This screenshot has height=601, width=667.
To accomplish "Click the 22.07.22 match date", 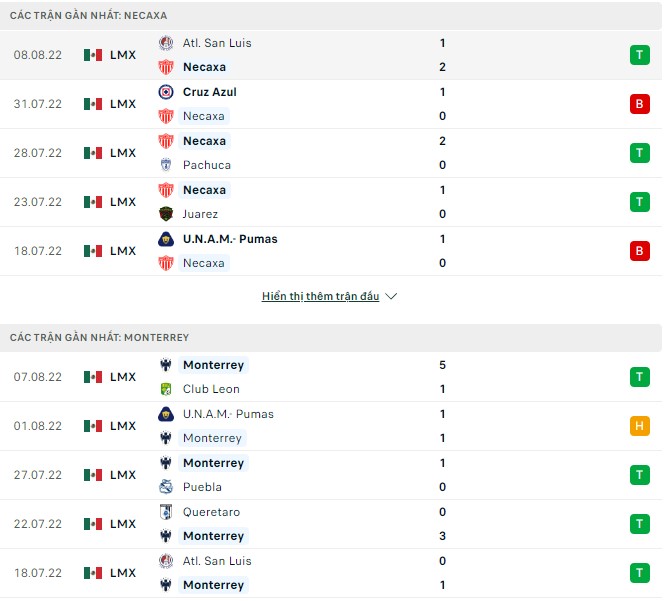I will point(38,524).
